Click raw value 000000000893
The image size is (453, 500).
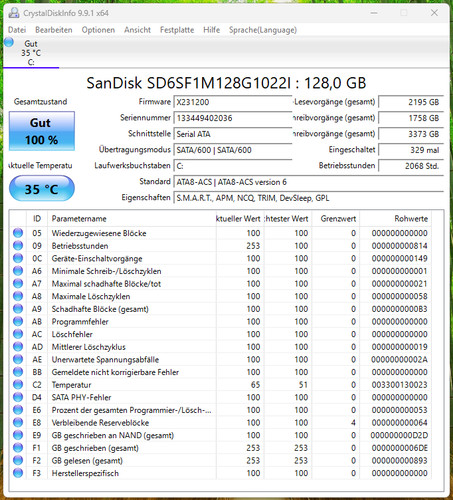(399, 460)
